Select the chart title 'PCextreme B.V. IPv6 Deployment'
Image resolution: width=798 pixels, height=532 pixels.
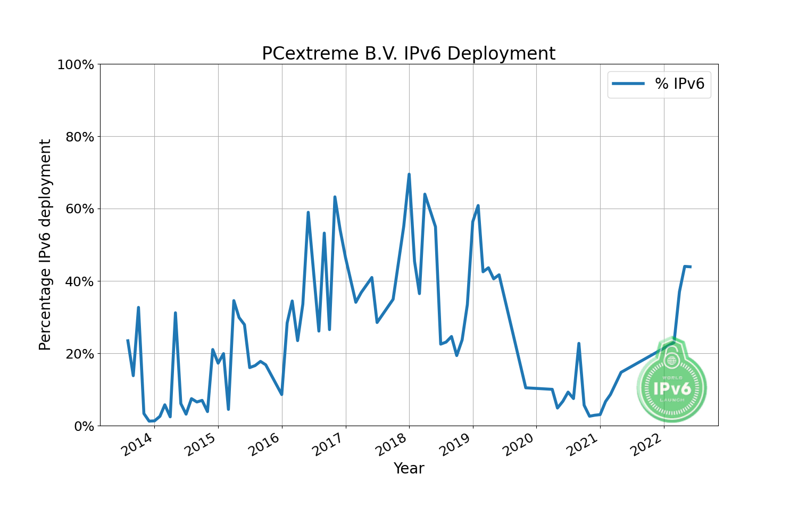408,54
